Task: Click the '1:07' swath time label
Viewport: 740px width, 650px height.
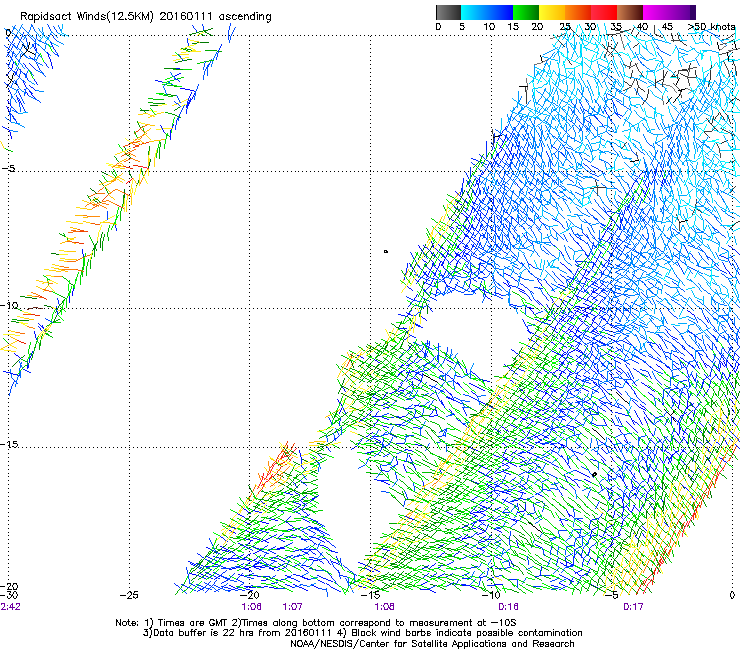Action: click(x=293, y=607)
